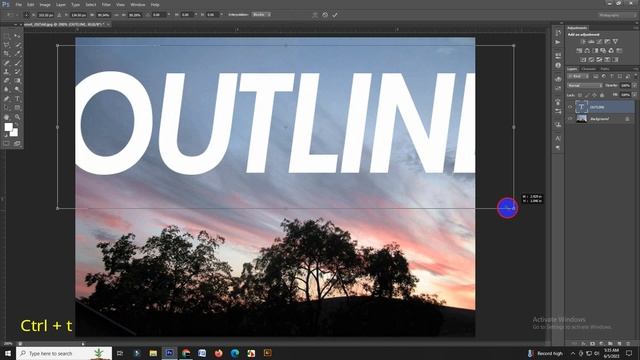Commit the transform with the checkmark
The width and height of the screenshot is (640, 360).
pyautogui.click(x=335, y=15)
